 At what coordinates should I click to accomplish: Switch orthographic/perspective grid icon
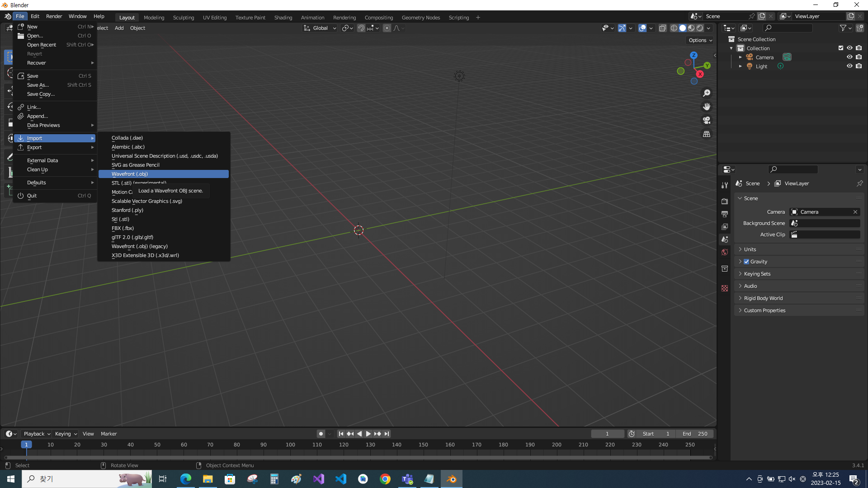[707, 134]
